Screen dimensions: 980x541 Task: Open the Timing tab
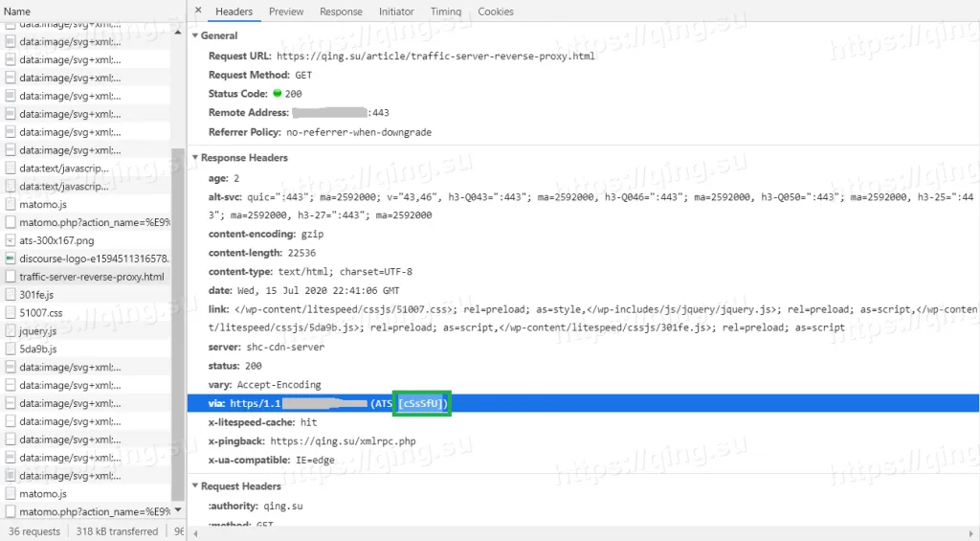(x=445, y=11)
